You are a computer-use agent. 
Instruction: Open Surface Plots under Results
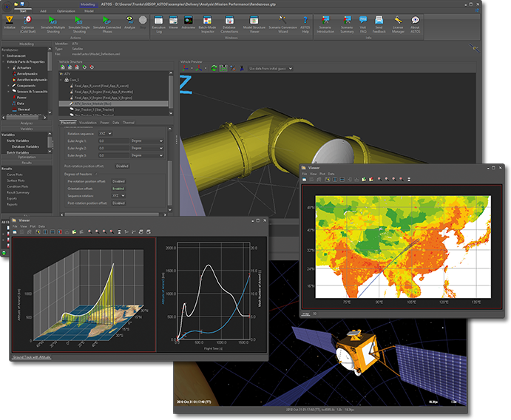pyautogui.click(x=16, y=180)
